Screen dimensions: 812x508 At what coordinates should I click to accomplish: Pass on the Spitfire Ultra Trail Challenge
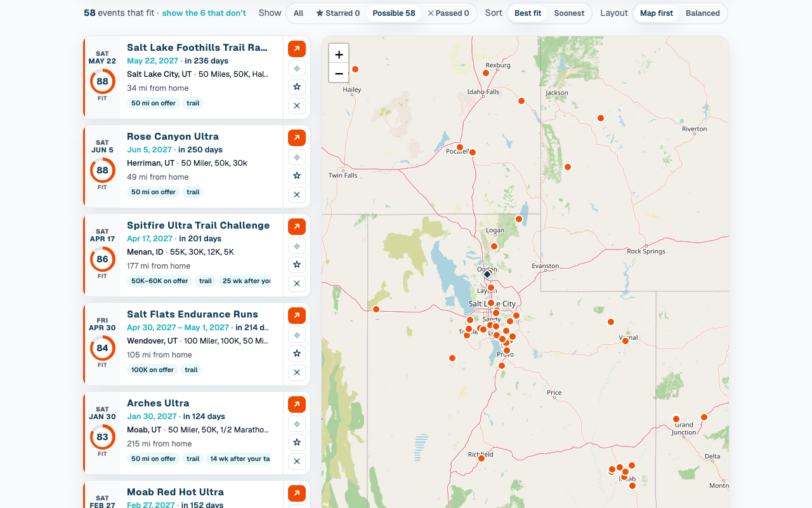tap(297, 283)
